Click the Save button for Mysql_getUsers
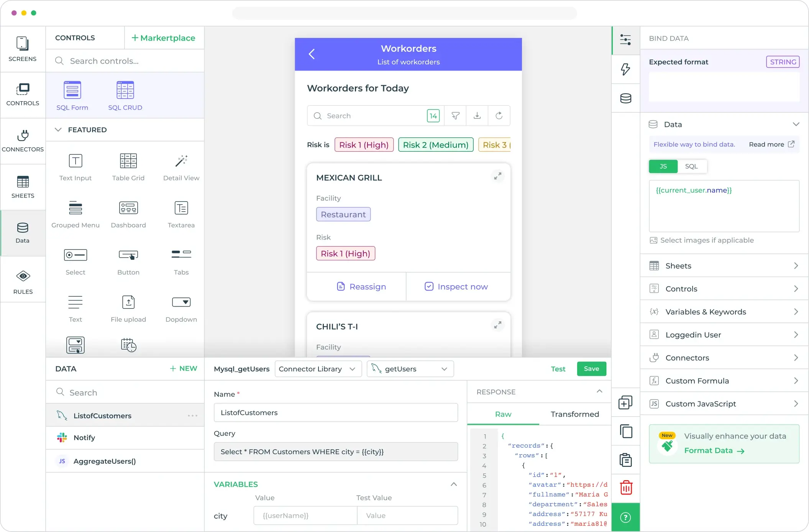Screen dimensions: 809x532 (591, 369)
